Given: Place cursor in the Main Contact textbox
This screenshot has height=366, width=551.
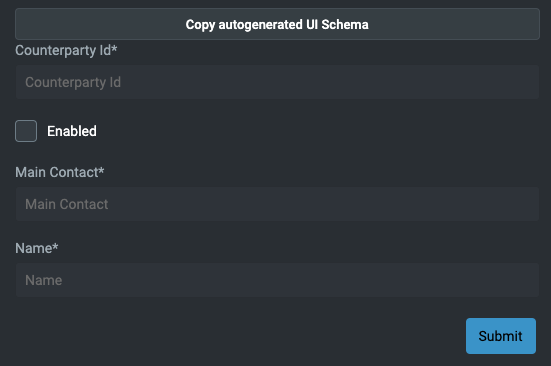Looking at the screenshot, I should coord(277,204).
